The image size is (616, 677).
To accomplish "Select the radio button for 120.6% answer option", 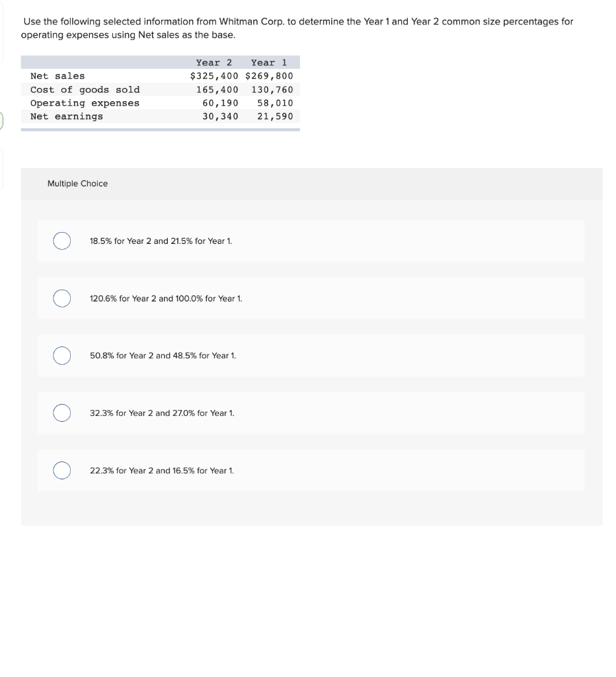I will pos(61,298).
